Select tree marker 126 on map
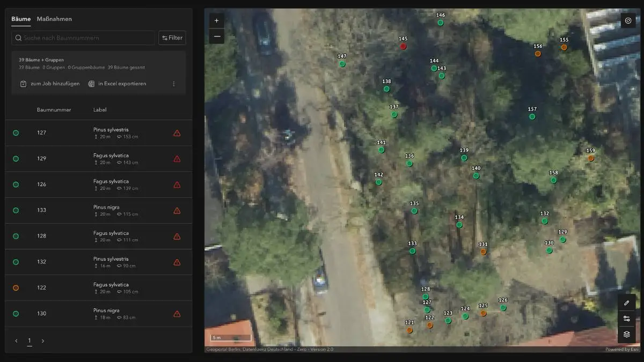Viewport: 644px width, 362px height. point(503,308)
